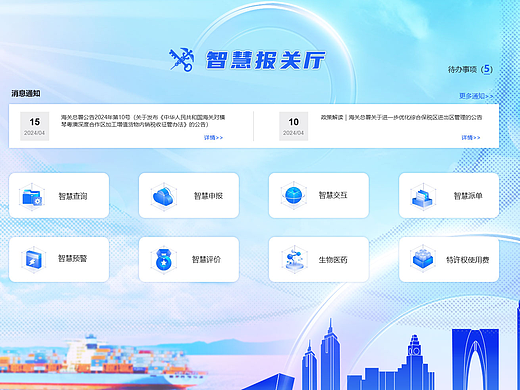Open the 政策解读 综合保税区 notice title
The image size is (520, 390).
pyautogui.click(x=401, y=117)
